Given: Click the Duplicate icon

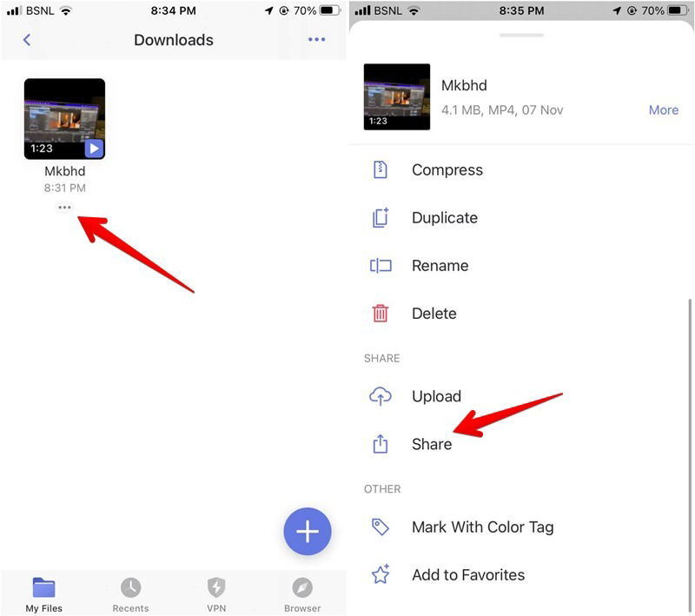Looking at the screenshot, I should pyautogui.click(x=381, y=218).
